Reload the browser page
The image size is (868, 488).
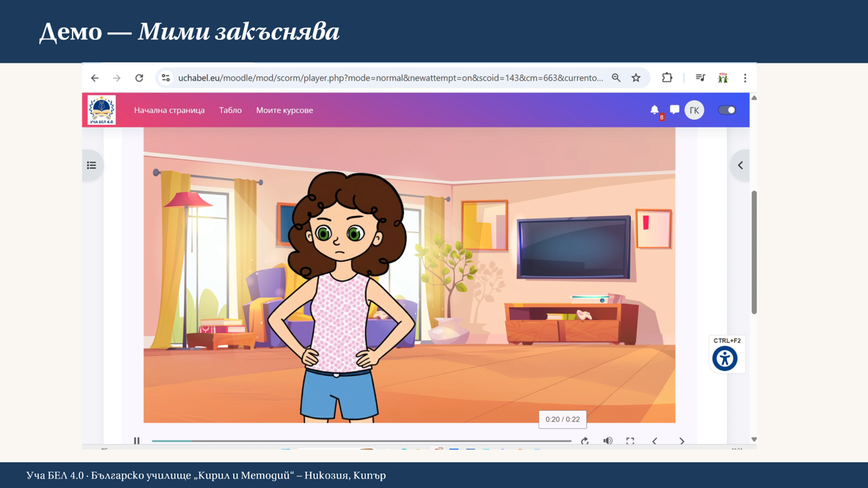139,78
